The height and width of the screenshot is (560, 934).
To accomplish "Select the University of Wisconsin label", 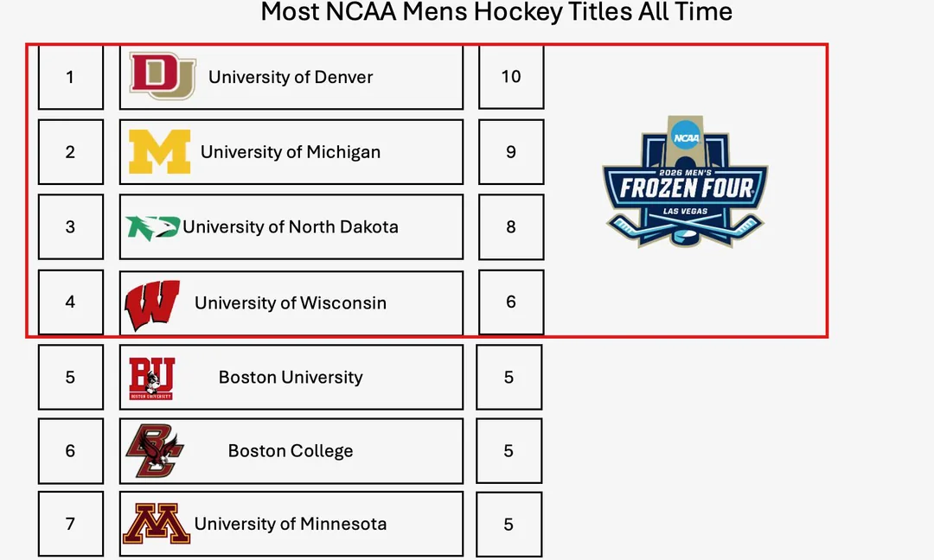I will click(291, 303).
